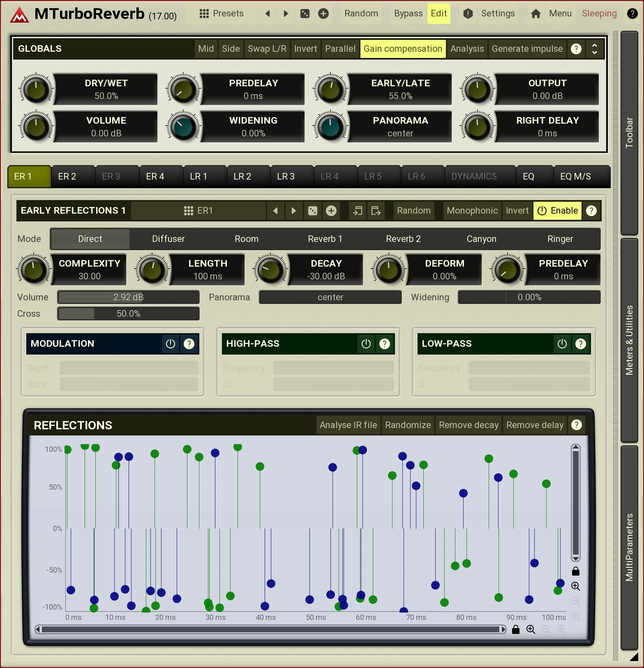Select the Room mode option
The width and height of the screenshot is (644, 668).
[x=246, y=239]
